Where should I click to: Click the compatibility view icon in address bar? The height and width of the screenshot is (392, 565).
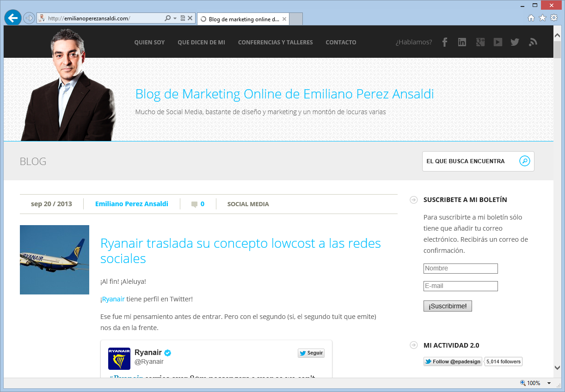(183, 18)
